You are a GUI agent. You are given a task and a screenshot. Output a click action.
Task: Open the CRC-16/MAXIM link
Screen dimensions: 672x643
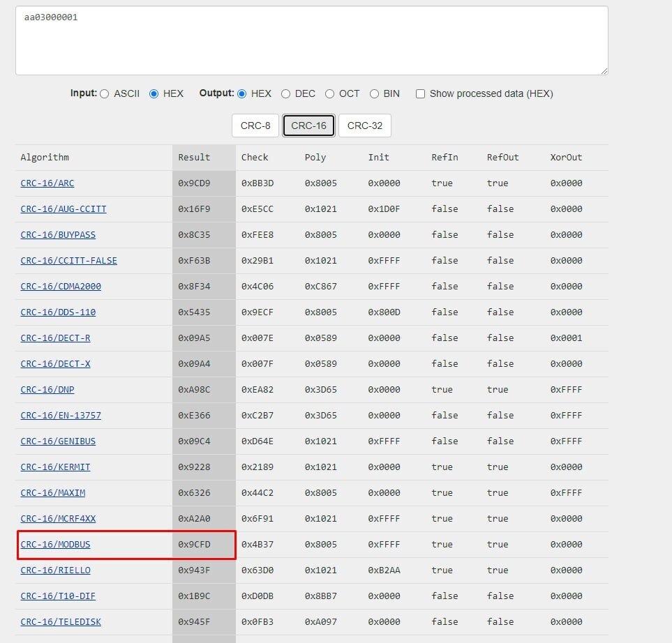tap(53, 492)
